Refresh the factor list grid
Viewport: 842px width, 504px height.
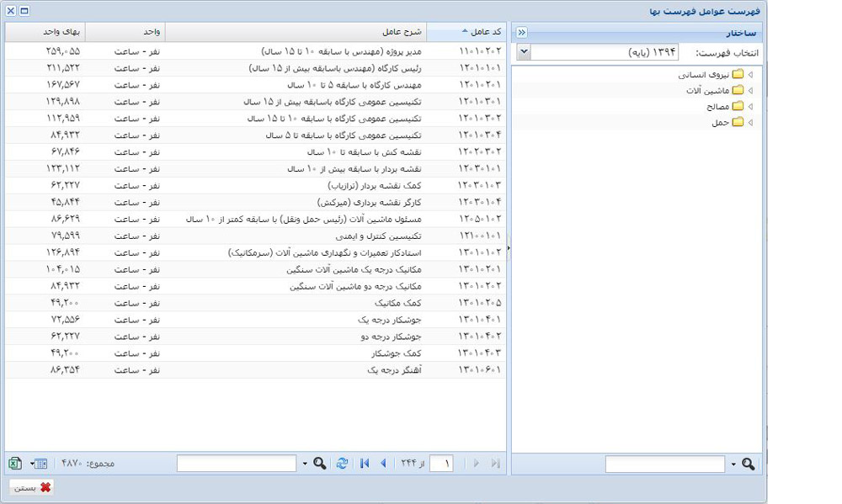click(x=342, y=464)
